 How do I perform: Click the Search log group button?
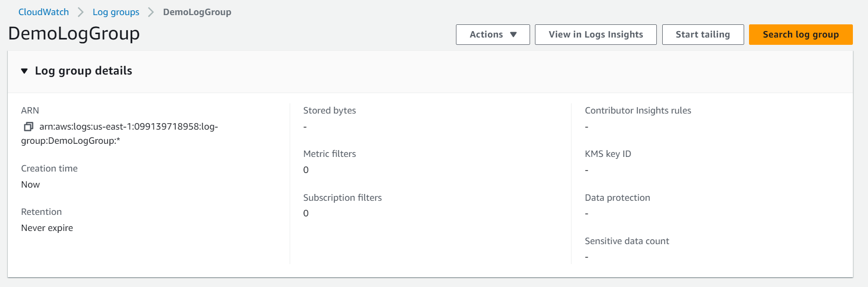(x=801, y=35)
